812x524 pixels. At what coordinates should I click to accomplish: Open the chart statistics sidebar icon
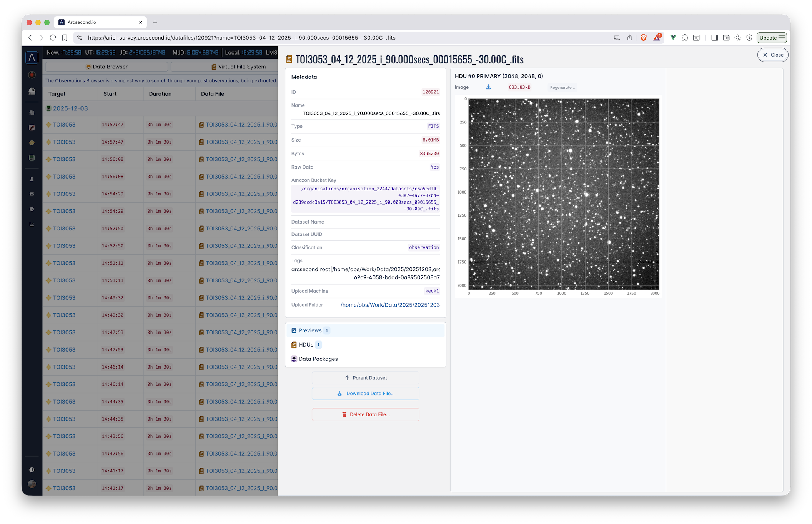(32, 224)
